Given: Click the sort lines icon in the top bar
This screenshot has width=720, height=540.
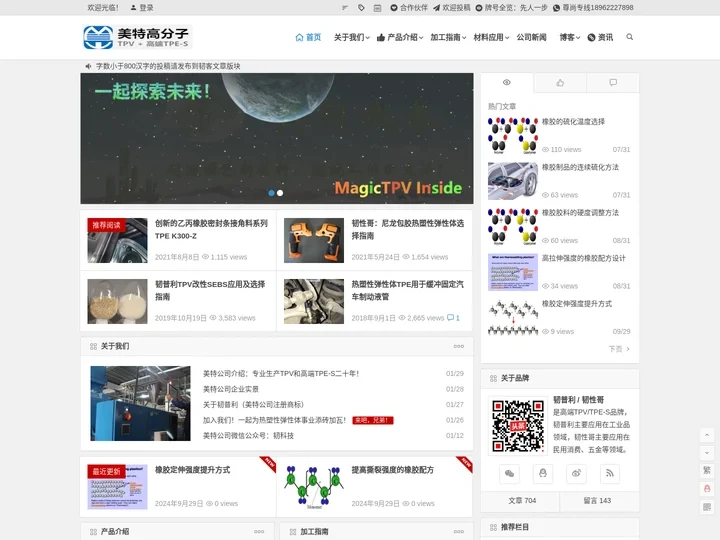Looking at the screenshot, I should tap(345, 8).
